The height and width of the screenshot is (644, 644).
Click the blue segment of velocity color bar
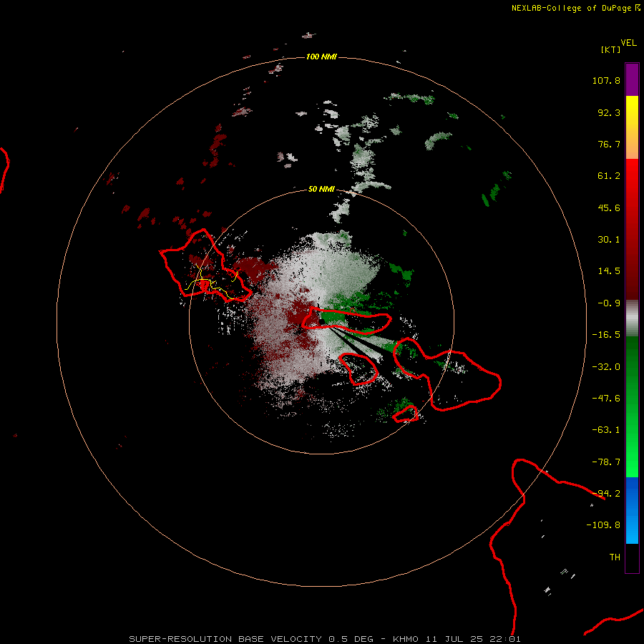tap(632, 510)
